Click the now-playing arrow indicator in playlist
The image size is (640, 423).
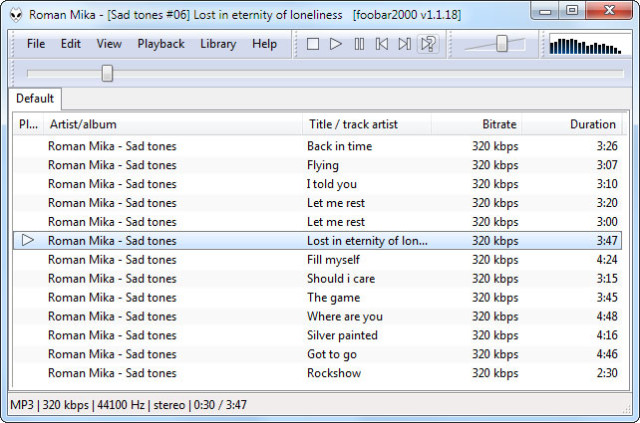click(x=28, y=240)
